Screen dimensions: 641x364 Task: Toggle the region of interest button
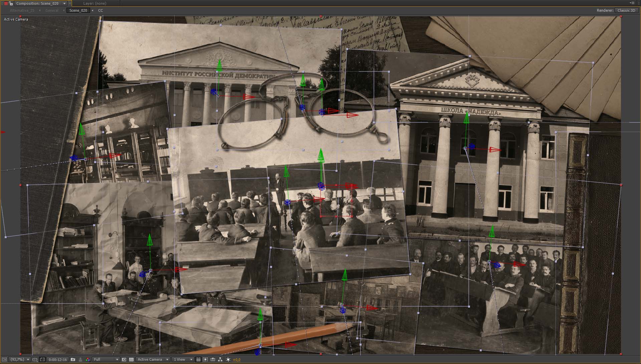coord(124,359)
